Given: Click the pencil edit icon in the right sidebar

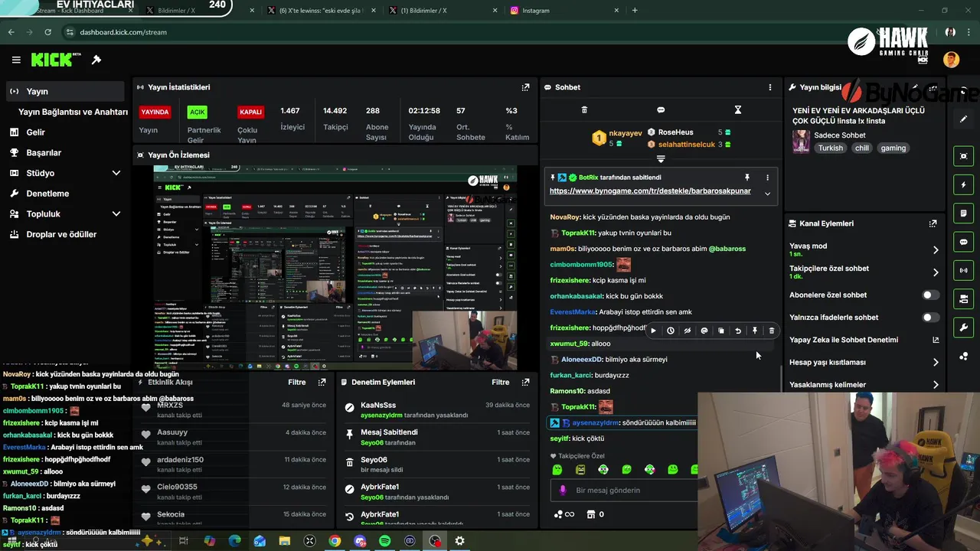Looking at the screenshot, I should (x=963, y=119).
